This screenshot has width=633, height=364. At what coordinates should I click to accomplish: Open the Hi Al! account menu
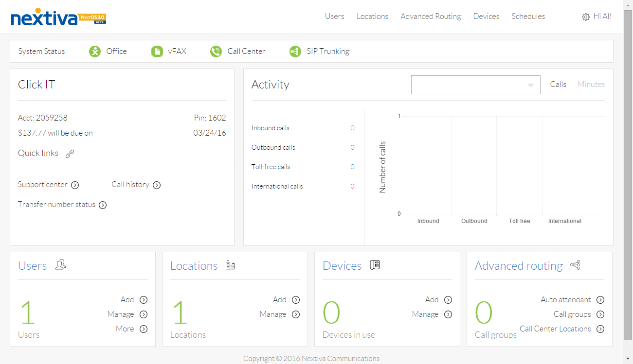(602, 17)
